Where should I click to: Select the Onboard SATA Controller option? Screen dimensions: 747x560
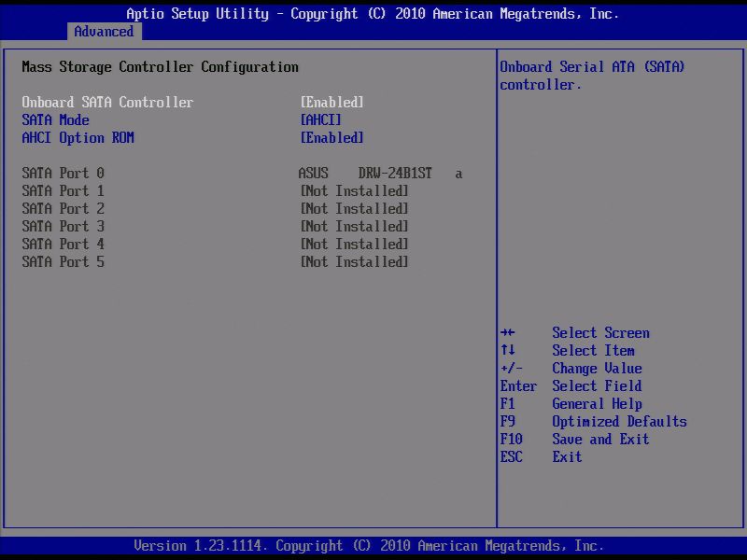click(107, 102)
